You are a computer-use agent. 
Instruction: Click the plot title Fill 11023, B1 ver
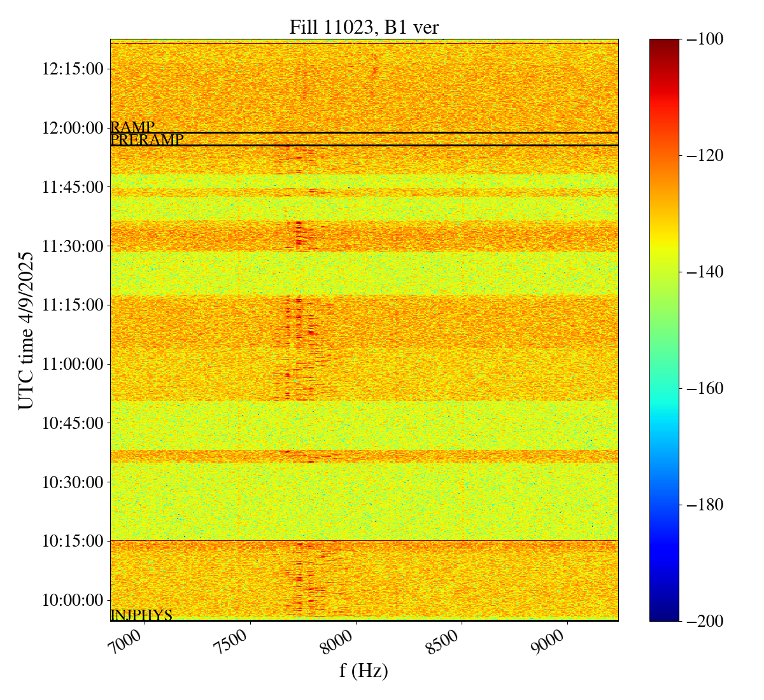[364, 27]
